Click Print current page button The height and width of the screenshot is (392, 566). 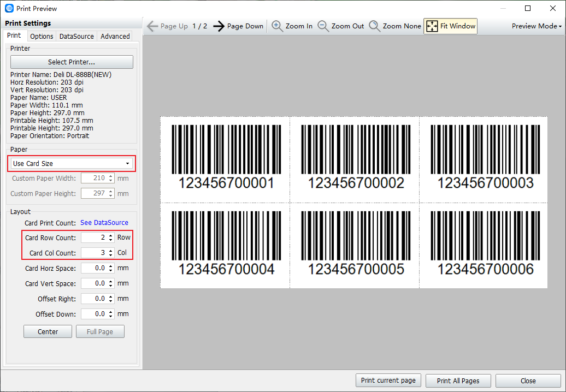pyautogui.click(x=388, y=381)
